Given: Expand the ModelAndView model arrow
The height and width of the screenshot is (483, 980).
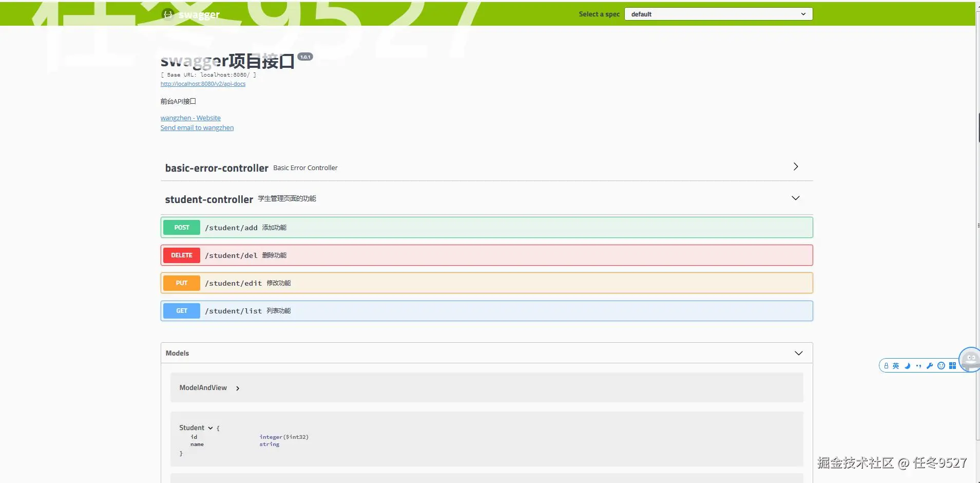Looking at the screenshot, I should click(x=238, y=388).
